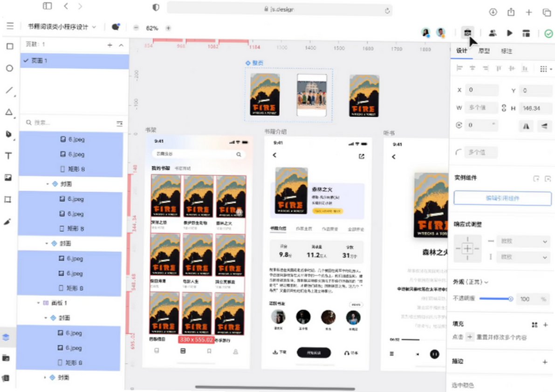The image size is (555, 392).
Task: Flip the selection horizontally
Action: pyautogui.click(x=526, y=126)
